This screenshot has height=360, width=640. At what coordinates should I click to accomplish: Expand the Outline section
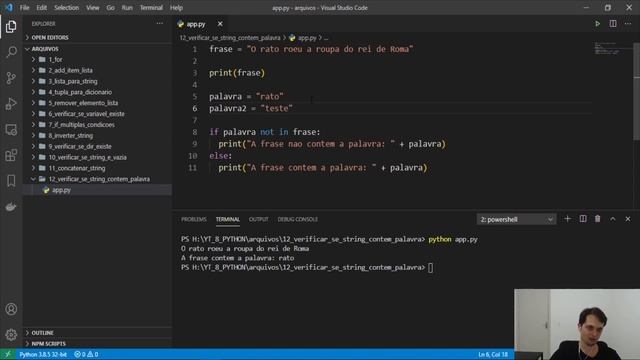point(97,333)
